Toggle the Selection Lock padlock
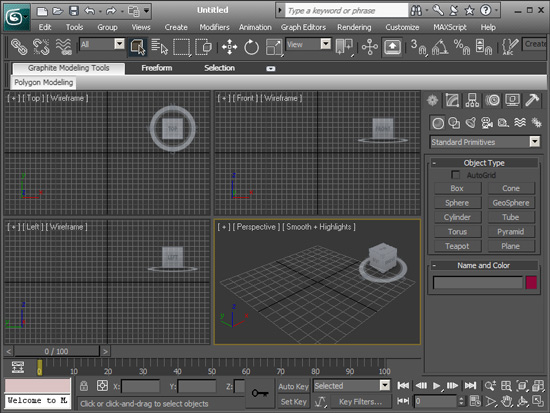This screenshot has height=413, width=550. click(83, 386)
